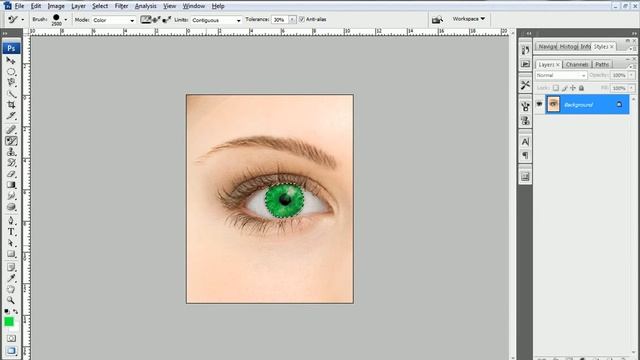Select the Healing Brush tool
Image resolution: width=640 pixels, height=360 pixels.
[11, 130]
